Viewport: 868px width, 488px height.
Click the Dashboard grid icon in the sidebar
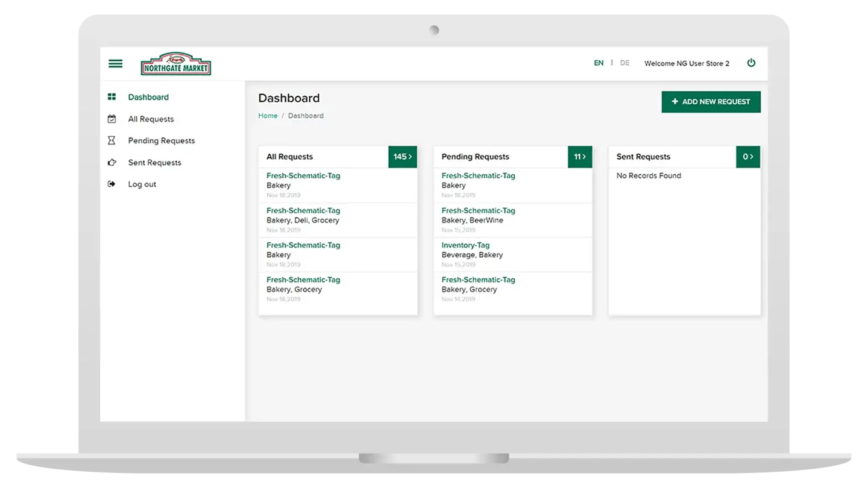pos(112,96)
